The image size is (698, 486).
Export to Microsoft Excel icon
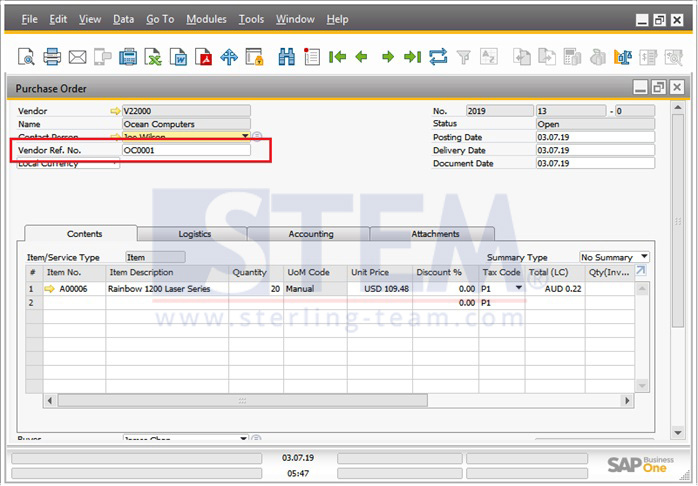pyautogui.click(x=154, y=57)
